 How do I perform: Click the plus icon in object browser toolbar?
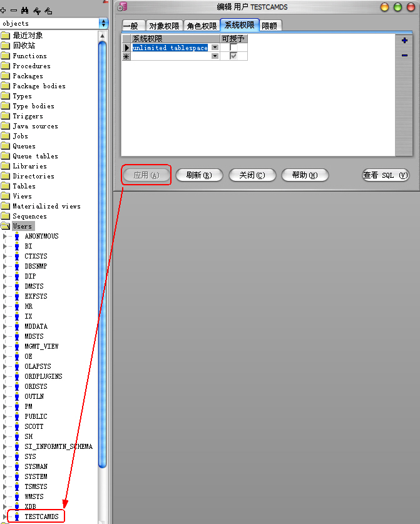tap(4, 11)
